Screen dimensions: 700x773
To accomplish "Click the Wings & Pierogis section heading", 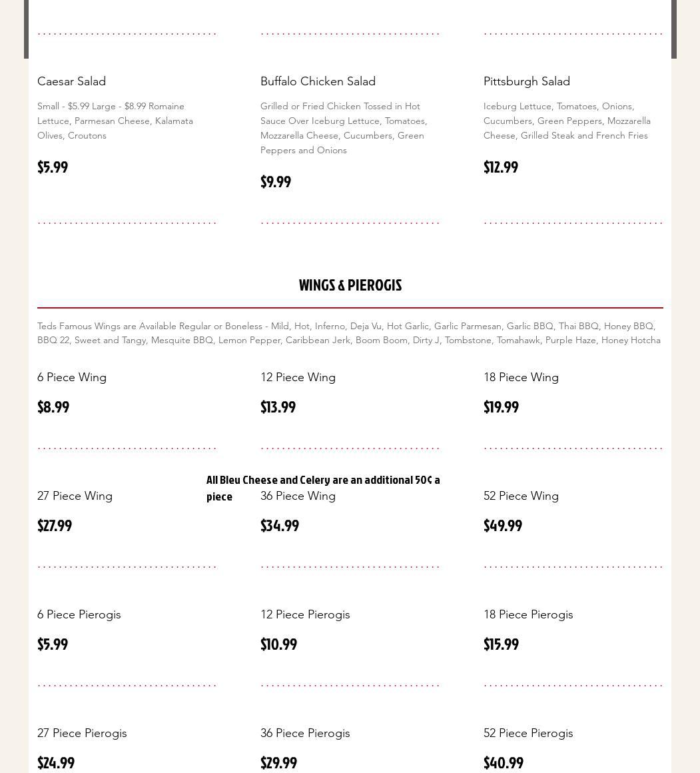I will point(350,285).
